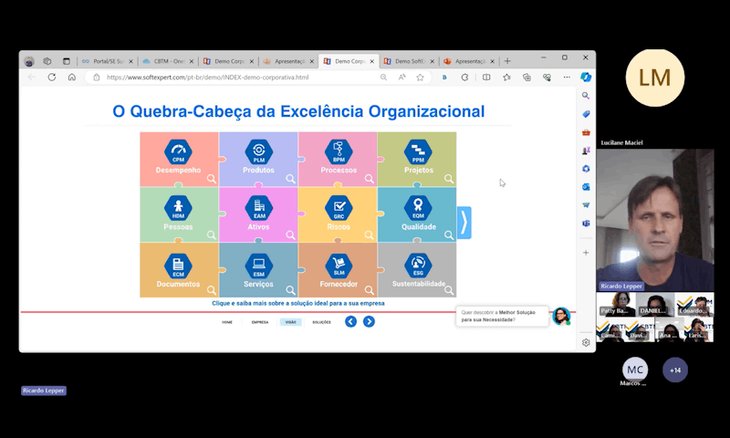
Task: Open the ESM Serviços hexagon icon
Action: (x=259, y=265)
